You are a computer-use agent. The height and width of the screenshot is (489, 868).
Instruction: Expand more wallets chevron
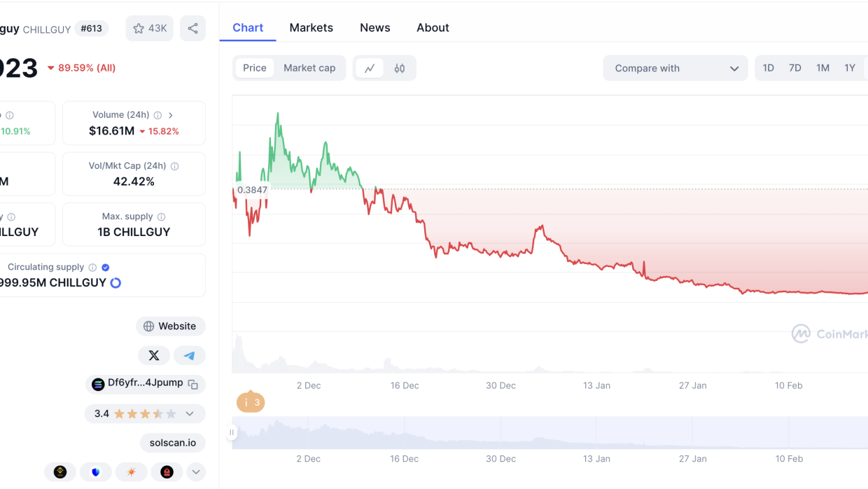(x=196, y=472)
